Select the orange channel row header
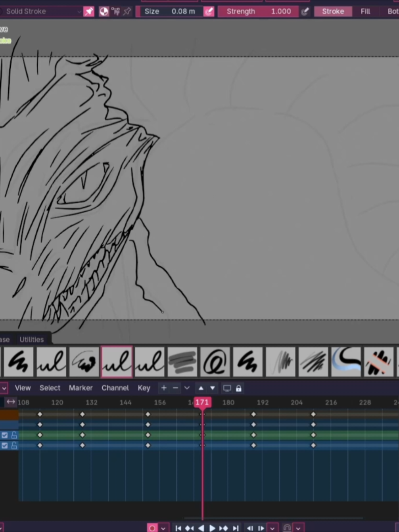 click(9, 415)
